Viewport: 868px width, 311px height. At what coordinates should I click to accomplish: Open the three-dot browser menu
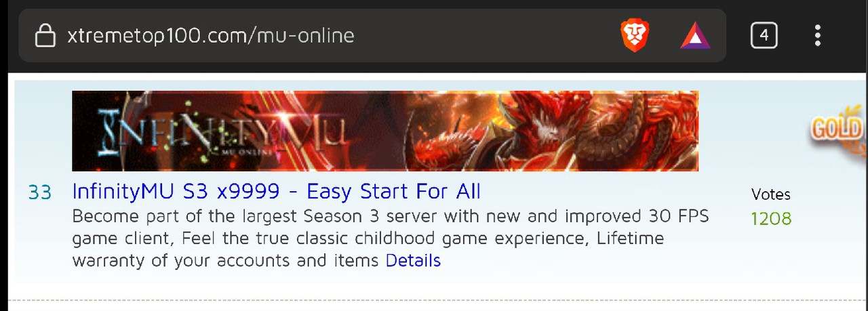[x=818, y=35]
